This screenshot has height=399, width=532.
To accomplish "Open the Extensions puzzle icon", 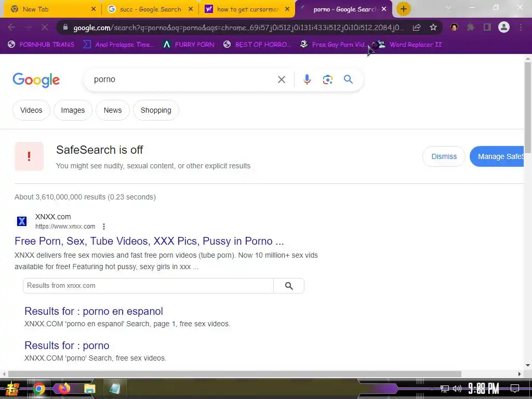I will click(471, 27).
